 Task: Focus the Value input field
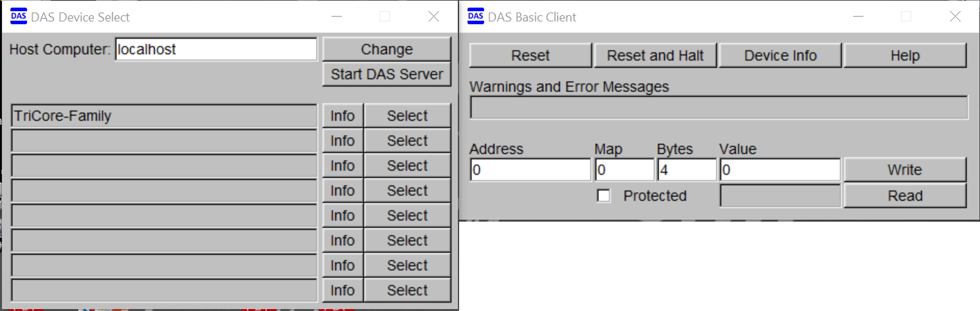point(780,170)
